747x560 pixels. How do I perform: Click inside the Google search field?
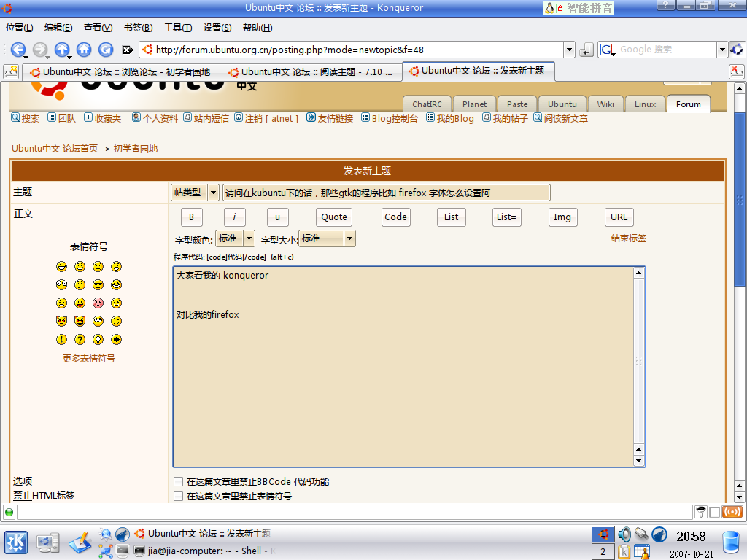667,50
